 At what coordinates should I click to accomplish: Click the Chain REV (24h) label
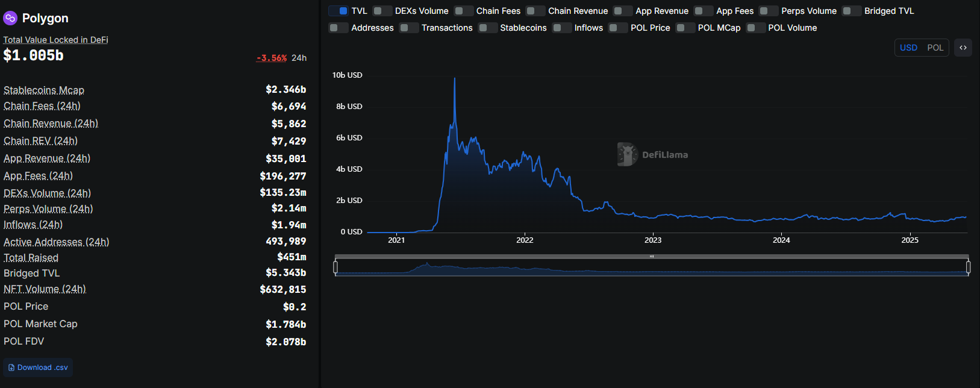pos(40,141)
